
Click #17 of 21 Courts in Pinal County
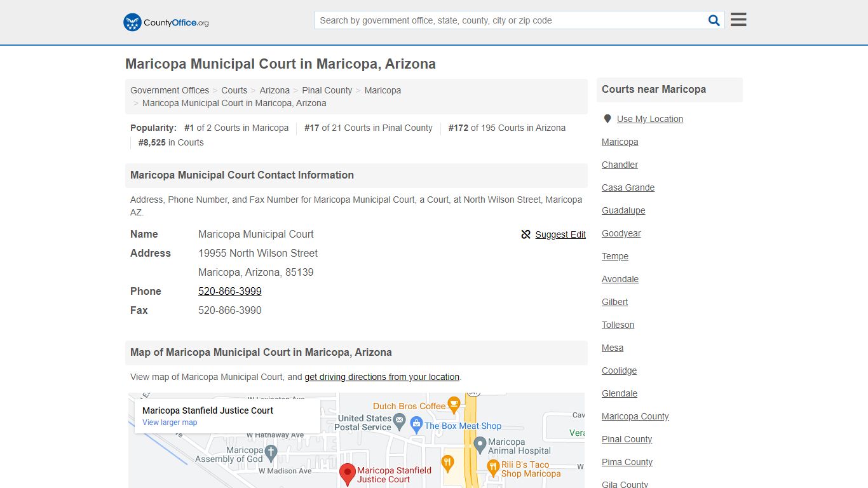[369, 128]
